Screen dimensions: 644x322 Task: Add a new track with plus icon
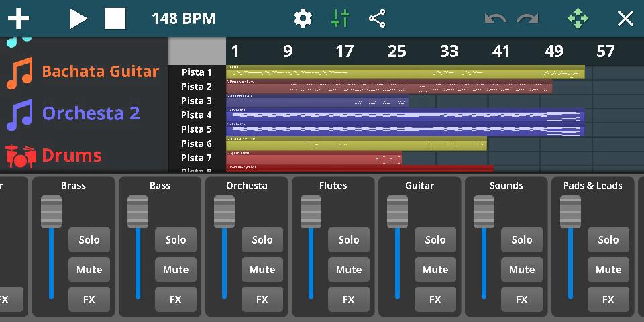click(x=19, y=19)
